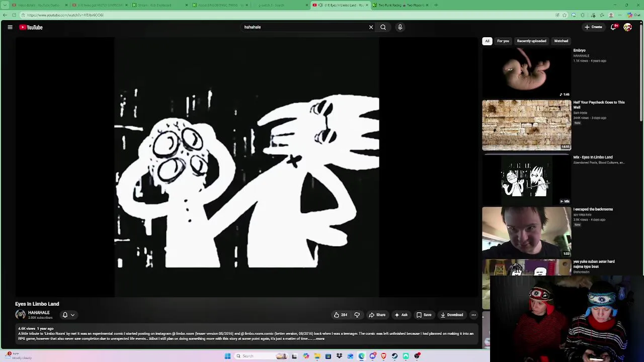The height and width of the screenshot is (362, 644).
Task: Open the HAHAHALE channel avatar
Action: [20, 315]
